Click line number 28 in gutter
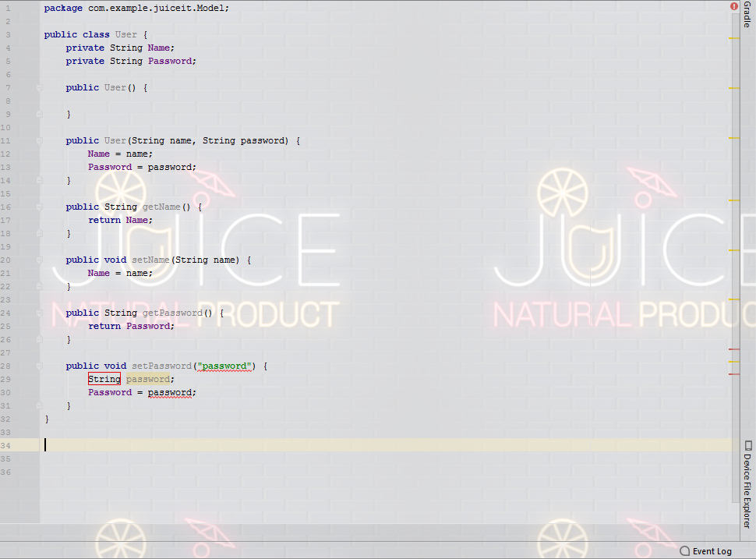 pos(5,366)
